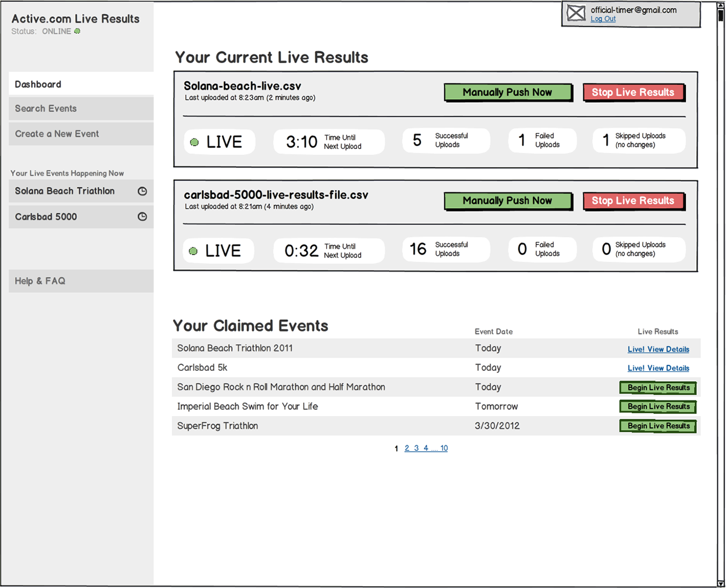Click the green ONLINE status dot

tap(77, 31)
